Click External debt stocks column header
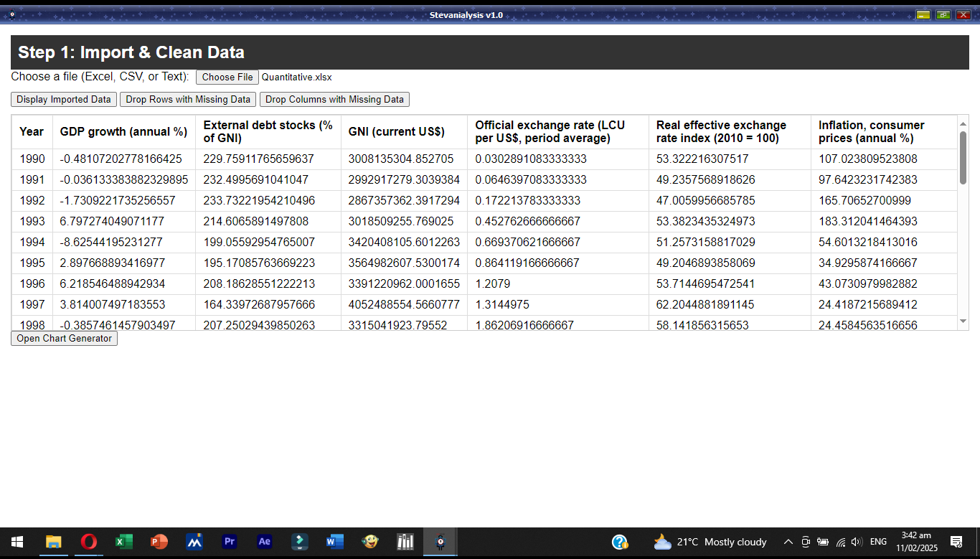 [268, 131]
